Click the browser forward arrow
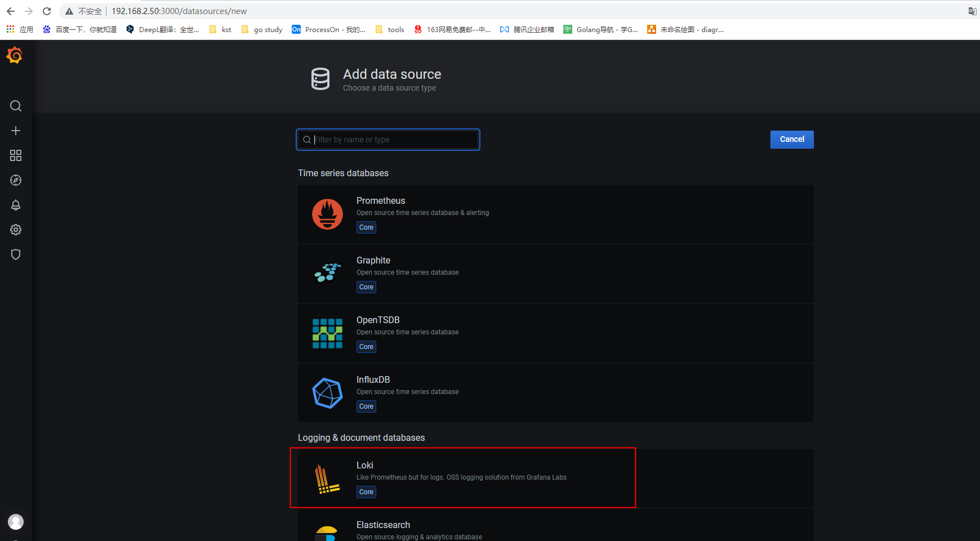Image resolution: width=980 pixels, height=541 pixels. click(29, 11)
